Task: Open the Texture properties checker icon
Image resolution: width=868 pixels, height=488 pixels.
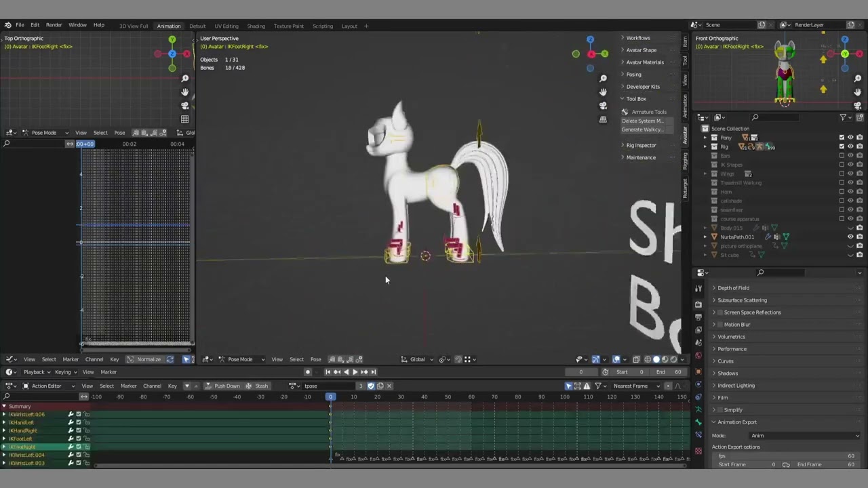Action: point(698,451)
